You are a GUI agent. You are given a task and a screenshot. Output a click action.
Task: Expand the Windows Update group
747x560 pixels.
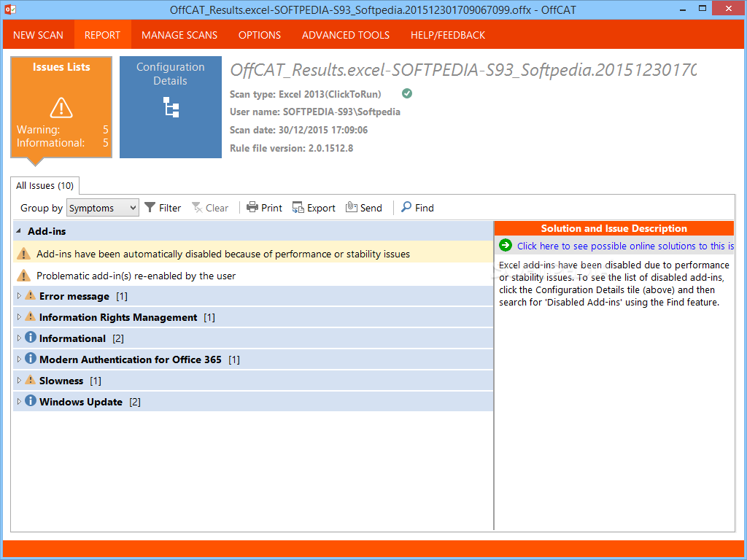pos(18,402)
